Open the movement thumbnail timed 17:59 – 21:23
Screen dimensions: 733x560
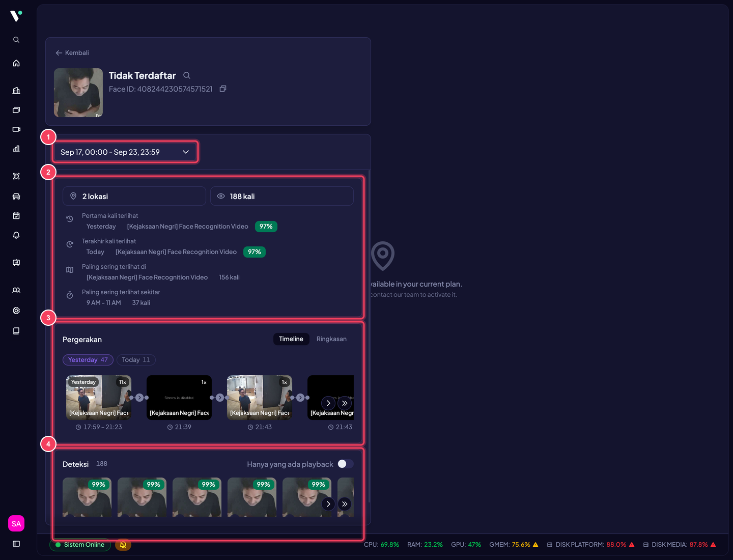click(x=99, y=398)
